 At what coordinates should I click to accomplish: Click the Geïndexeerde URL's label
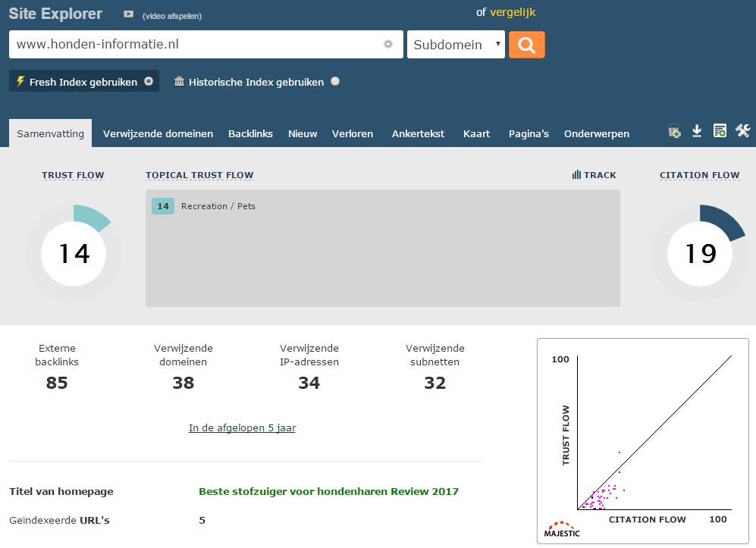[59, 520]
